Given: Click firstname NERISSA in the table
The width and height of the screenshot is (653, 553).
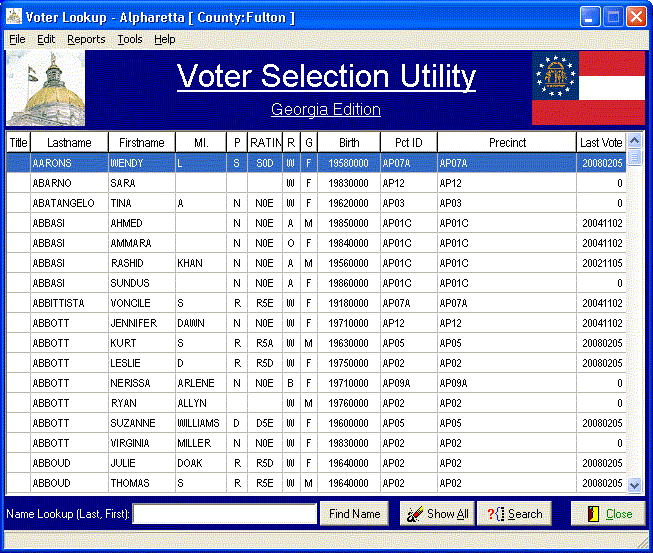Looking at the screenshot, I should (x=142, y=383).
